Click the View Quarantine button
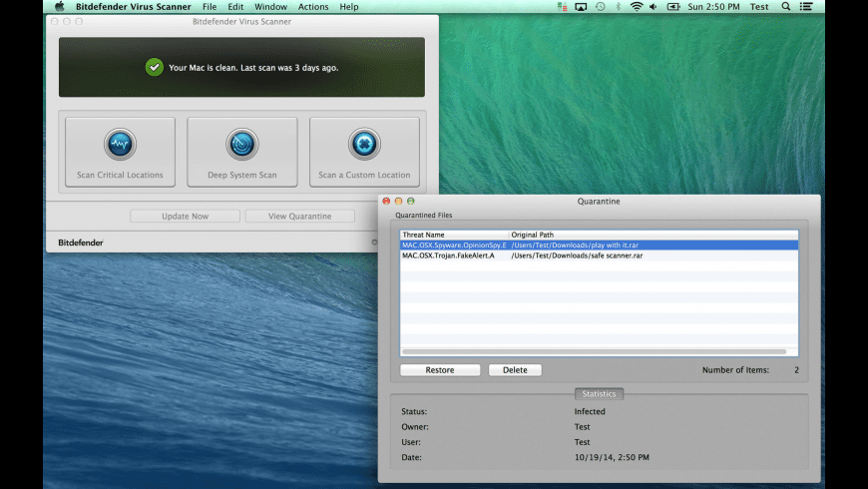The image size is (868, 489). (300, 217)
